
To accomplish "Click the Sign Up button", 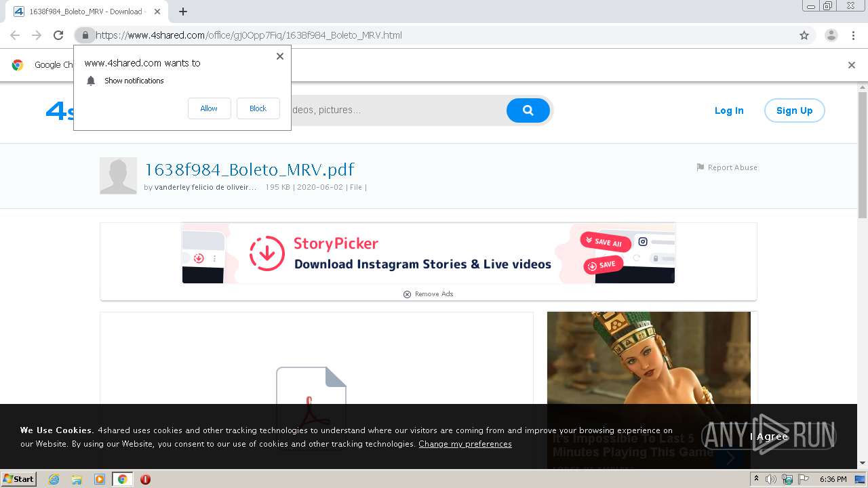I will [x=794, y=110].
